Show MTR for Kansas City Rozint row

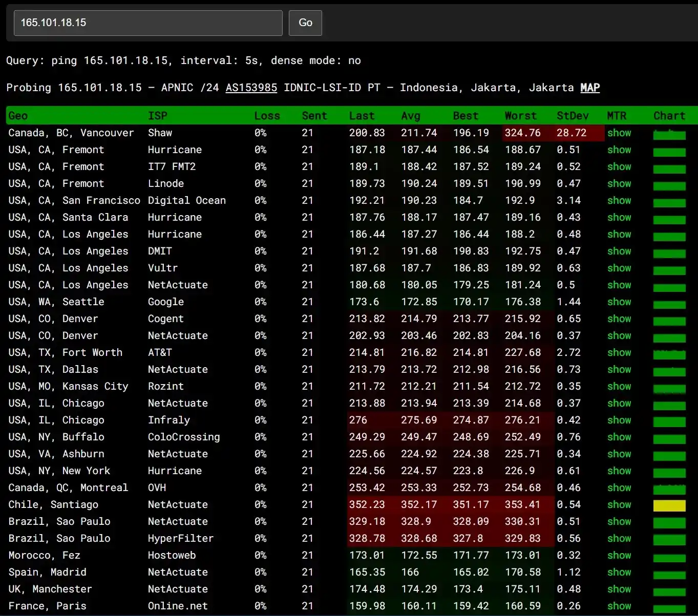[619, 386]
